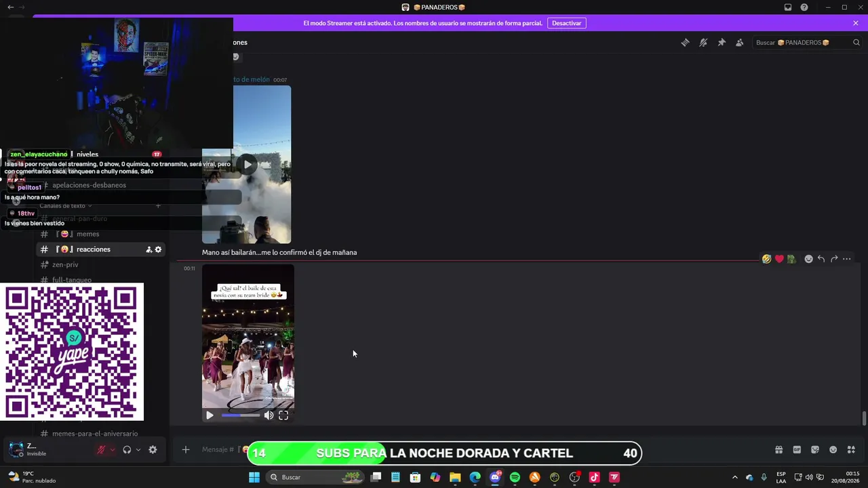Open the GIF picker
This screenshot has height=488, width=868.
(x=797, y=449)
